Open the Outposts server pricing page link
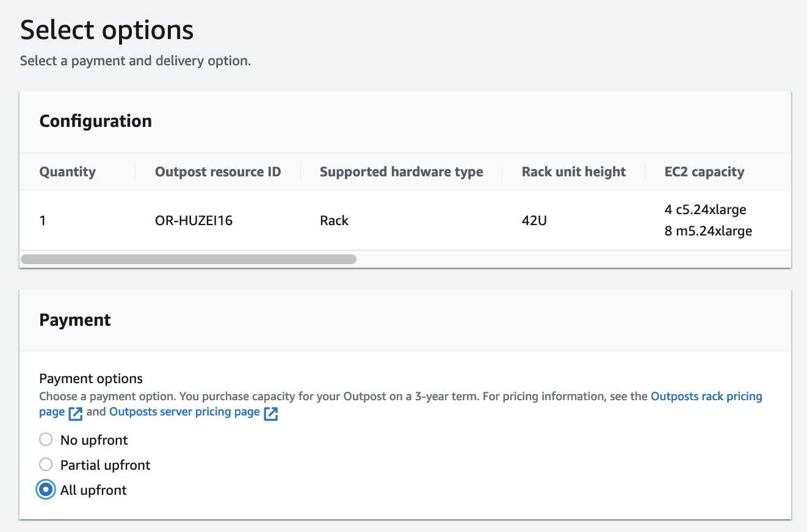The width and height of the screenshot is (807, 532). click(184, 412)
